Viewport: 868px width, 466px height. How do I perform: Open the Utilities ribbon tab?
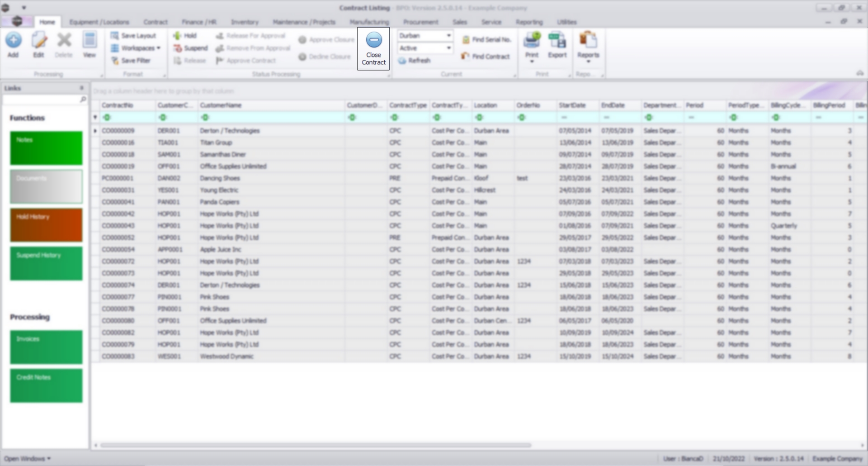pos(566,22)
